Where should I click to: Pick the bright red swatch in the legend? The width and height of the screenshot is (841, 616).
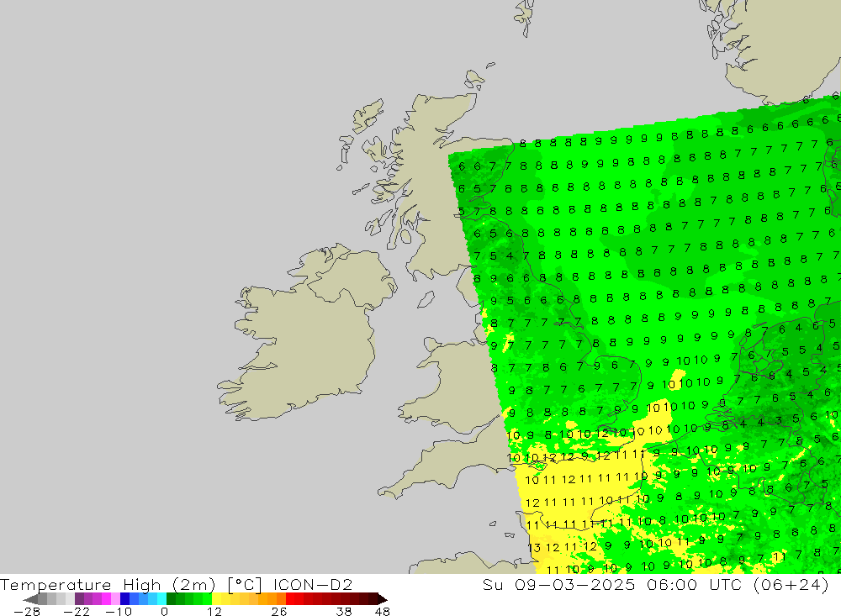tap(290, 599)
